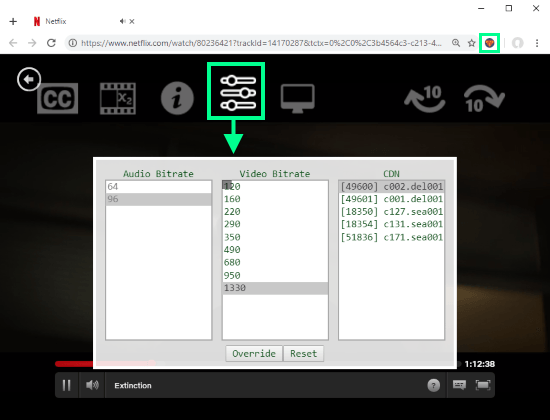Select video bitrate 680
This screenshot has width=550, height=420.
coord(275,262)
